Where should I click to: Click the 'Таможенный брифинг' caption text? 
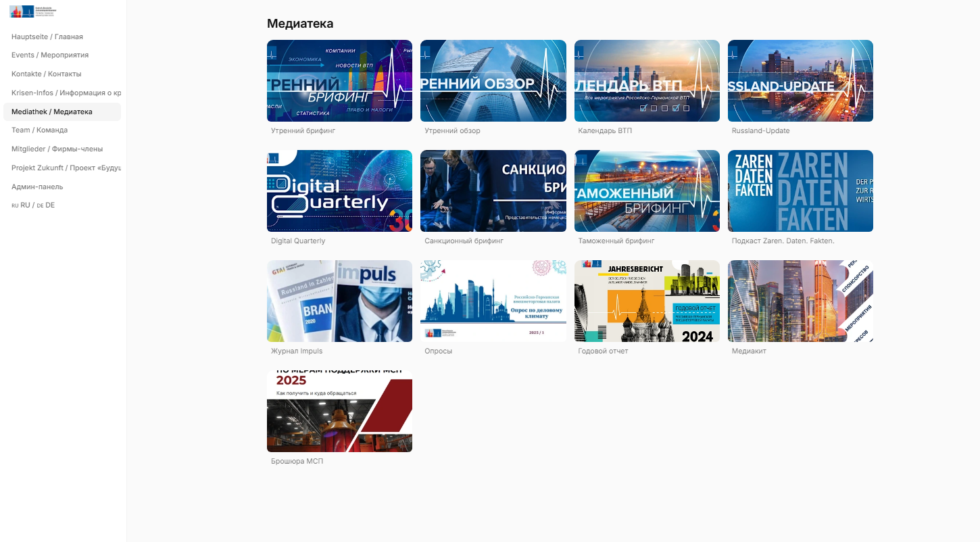tap(616, 241)
